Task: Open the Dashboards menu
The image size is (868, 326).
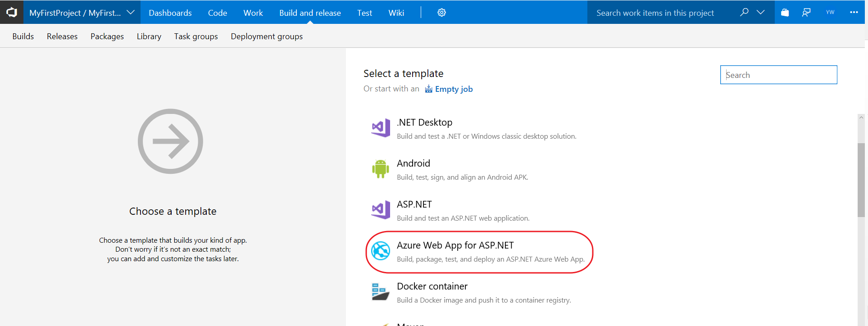Action: coord(170,13)
